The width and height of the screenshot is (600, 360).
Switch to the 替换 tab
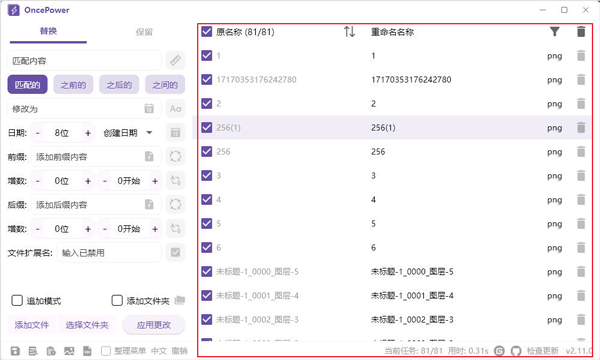click(48, 31)
